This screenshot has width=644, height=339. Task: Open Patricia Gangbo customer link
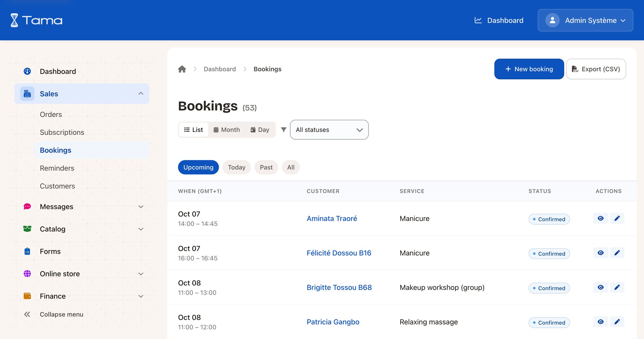333,322
